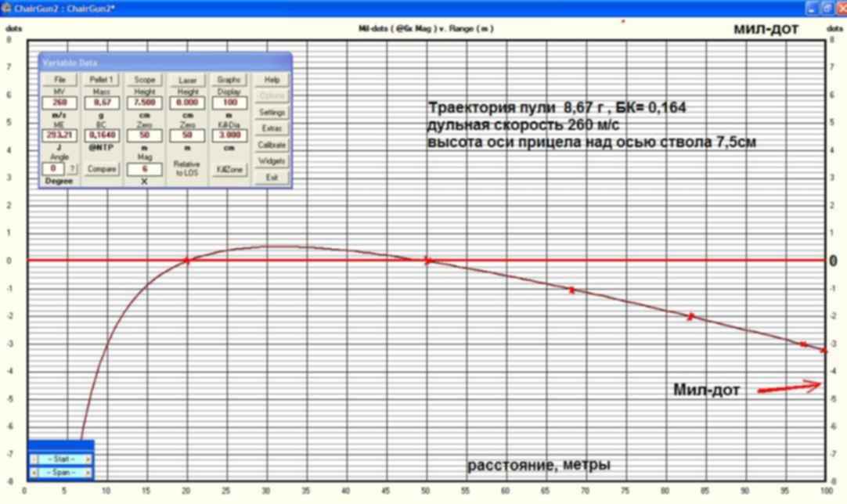
Task: Click the angle question mark button
Action: pyautogui.click(x=72, y=169)
